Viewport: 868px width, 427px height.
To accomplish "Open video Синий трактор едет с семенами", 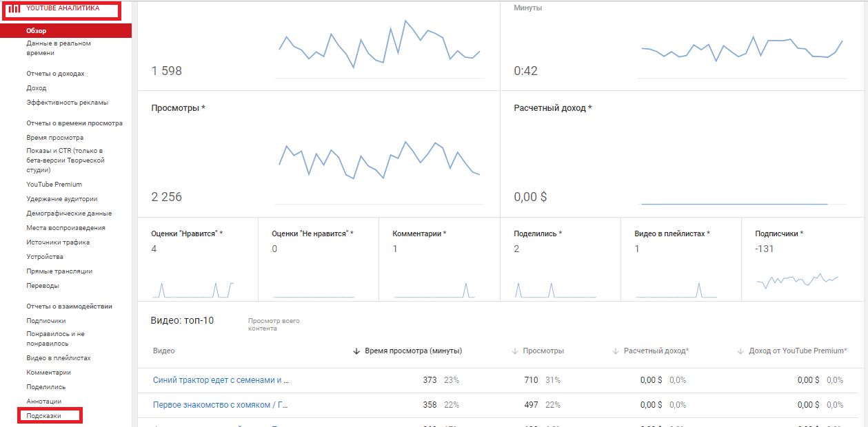I will point(221,380).
